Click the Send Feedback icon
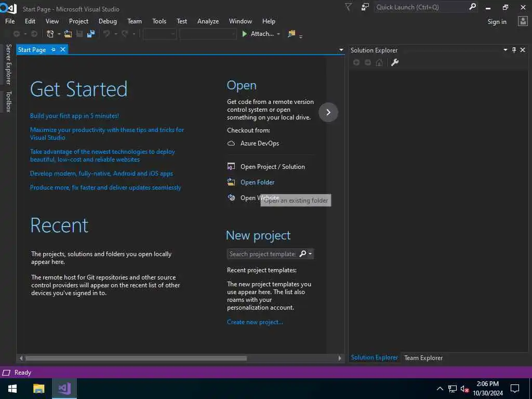 tap(365, 7)
